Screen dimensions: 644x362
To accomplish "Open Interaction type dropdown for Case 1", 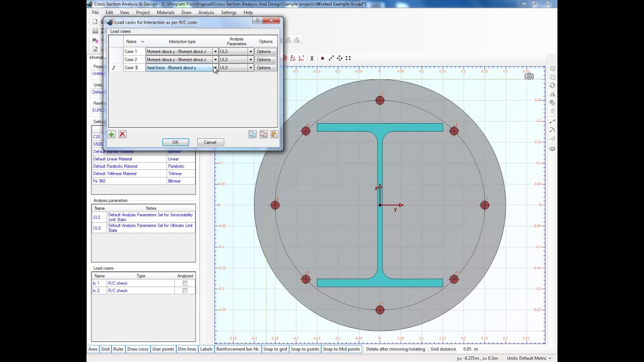I will (215, 51).
